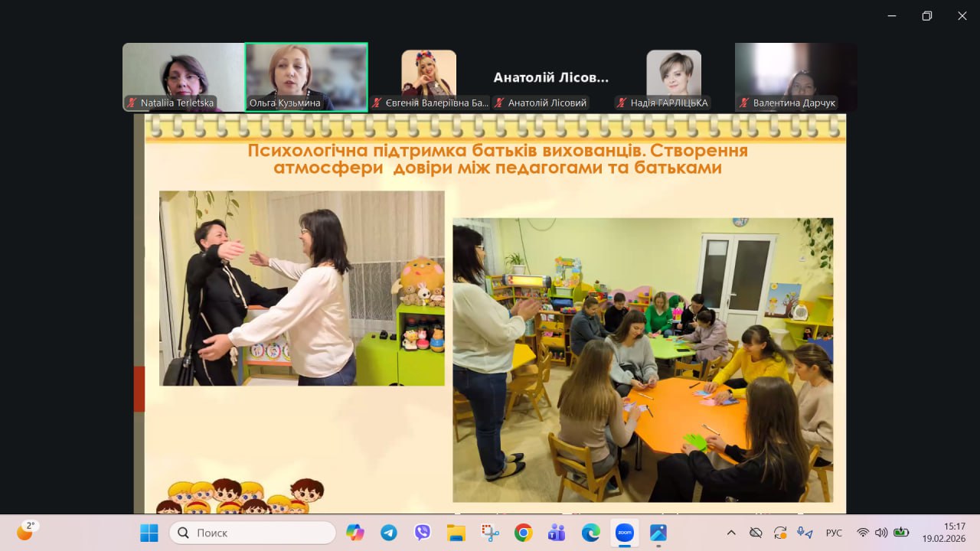The image size is (980, 551).
Task: Open Viber app in taskbar
Action: click(423, 533)
